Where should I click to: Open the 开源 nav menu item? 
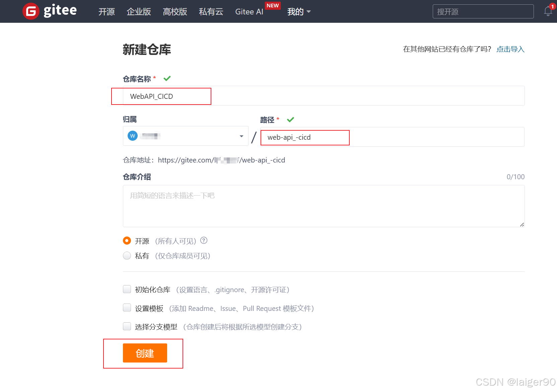click(107, 12)
